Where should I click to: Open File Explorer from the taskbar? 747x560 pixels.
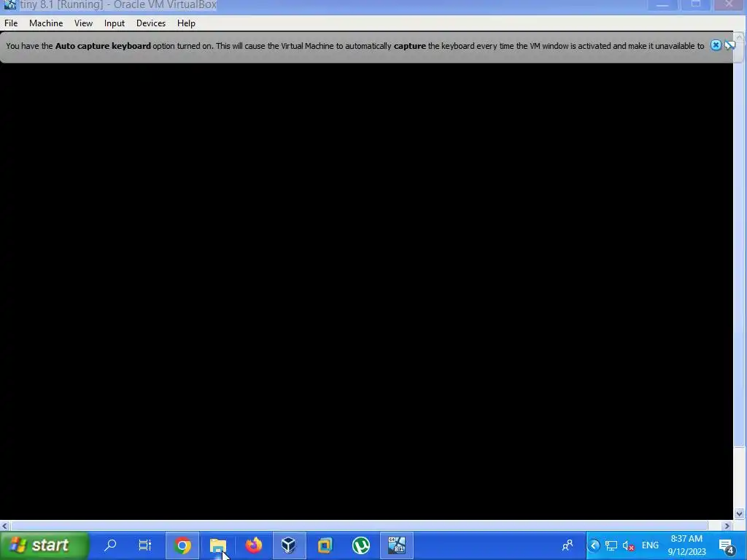tap(217, 545)
